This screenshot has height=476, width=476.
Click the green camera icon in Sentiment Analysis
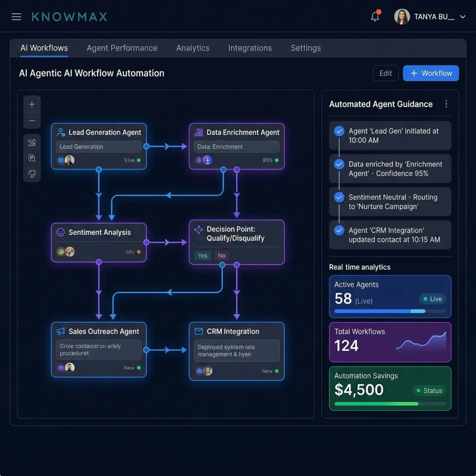coord(61,252)
